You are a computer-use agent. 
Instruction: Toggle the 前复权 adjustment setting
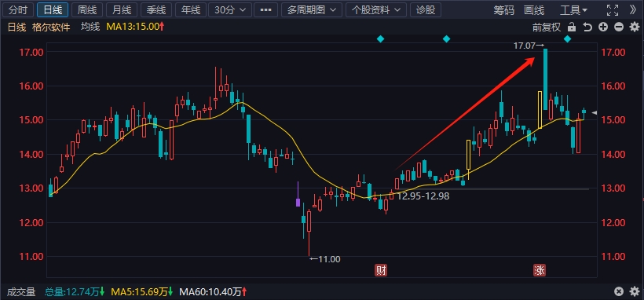pyautogui.click(x=547, y=27)
